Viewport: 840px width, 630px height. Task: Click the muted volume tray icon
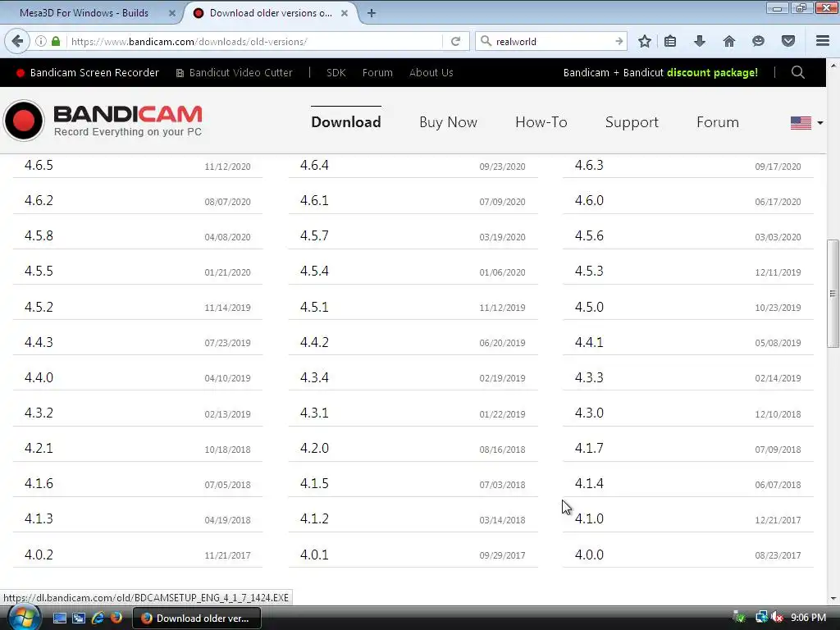(x=777, y=618)
